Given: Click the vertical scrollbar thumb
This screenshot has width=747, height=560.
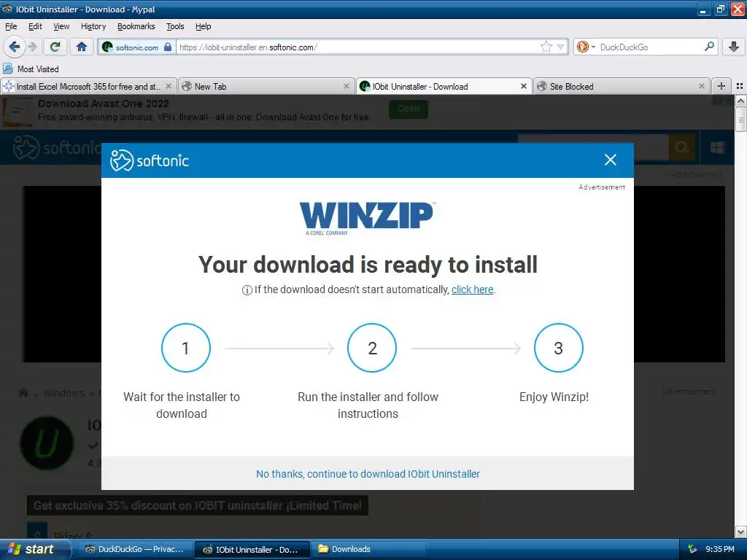Looking at the screenshot, I should (741, 119).
